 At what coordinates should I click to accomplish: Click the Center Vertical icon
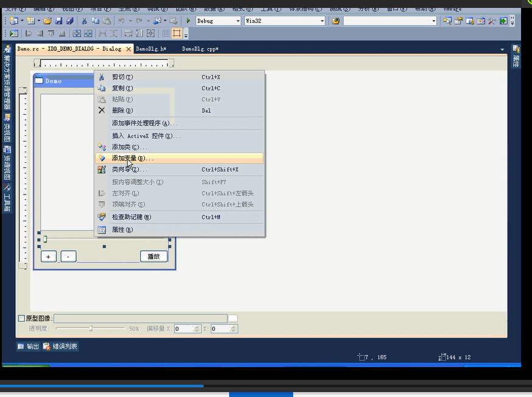(77, 34)
